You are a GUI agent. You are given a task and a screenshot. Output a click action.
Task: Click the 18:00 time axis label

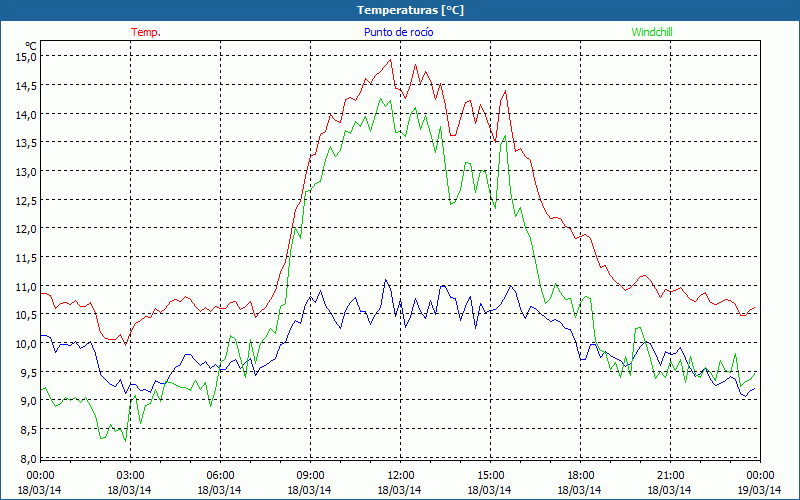(580, 475)
